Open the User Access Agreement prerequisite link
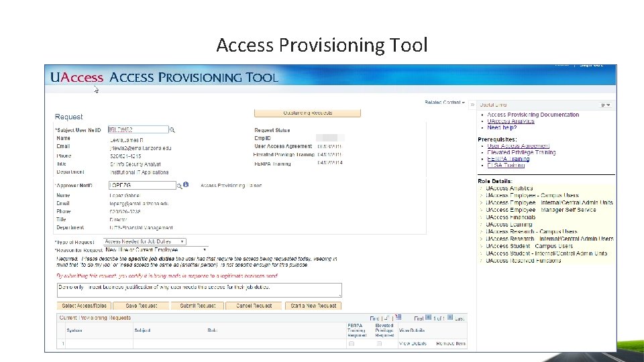644x362 pixels. [519, 145]
